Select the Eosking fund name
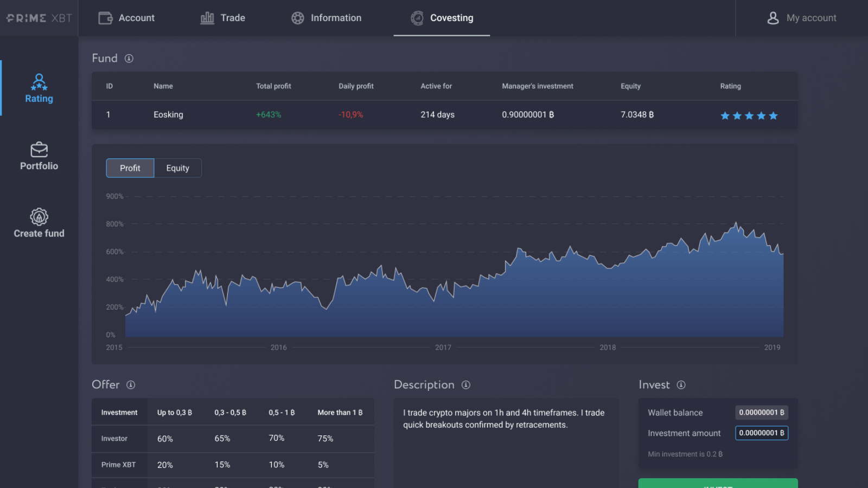Viewport: 868px width, 488px height. pos(168,115)
